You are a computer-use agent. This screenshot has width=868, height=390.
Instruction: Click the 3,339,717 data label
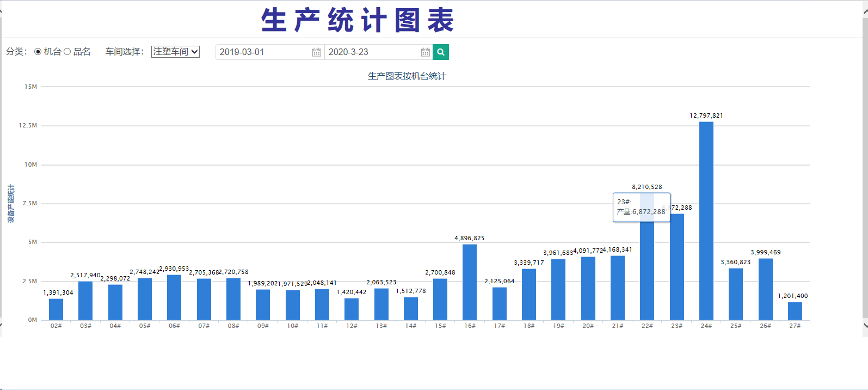tap(529, 263)
